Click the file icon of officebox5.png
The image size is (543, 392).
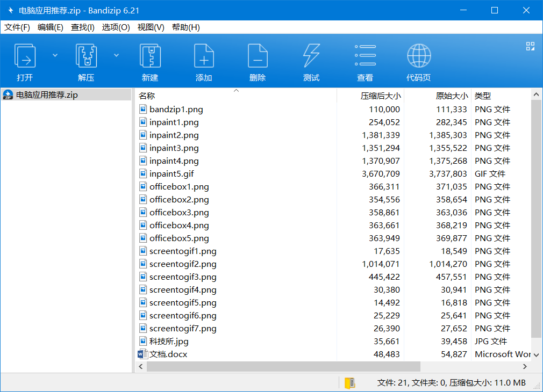143,238
